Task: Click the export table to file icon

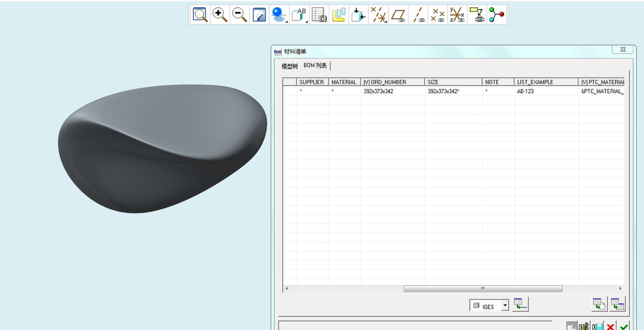Action: coord(599,304)
